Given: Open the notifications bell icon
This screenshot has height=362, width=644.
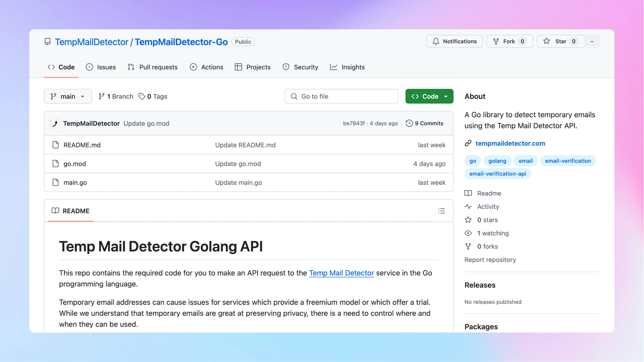Looking at the screenshot, I should [436, 41].
